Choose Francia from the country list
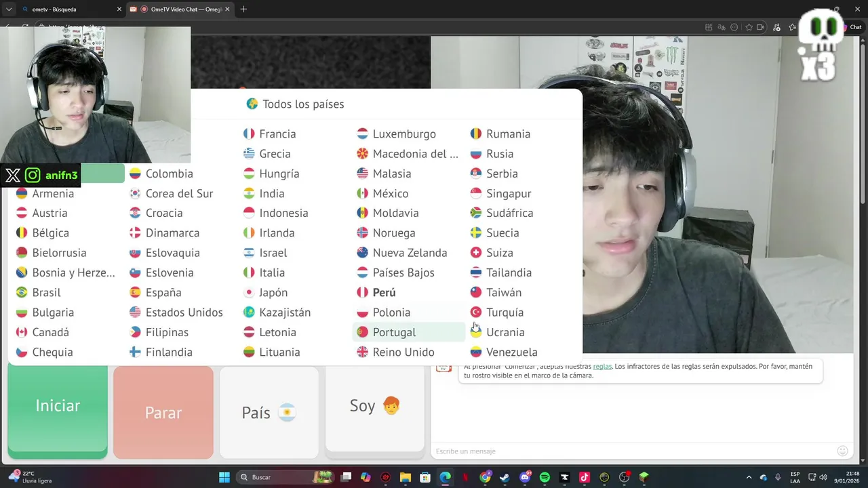This screenshot has height=488, width=868. click(x=270, y=134)
